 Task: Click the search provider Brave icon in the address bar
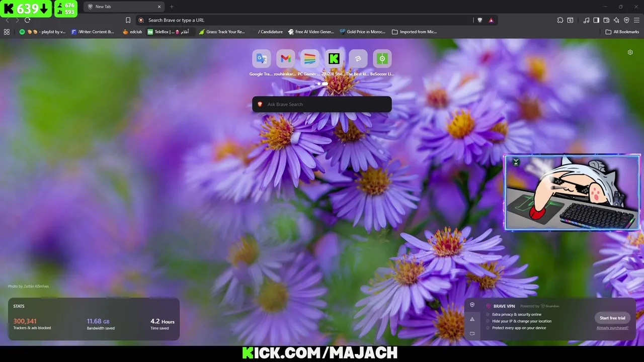pyautogui.click(x=141, y=20)
